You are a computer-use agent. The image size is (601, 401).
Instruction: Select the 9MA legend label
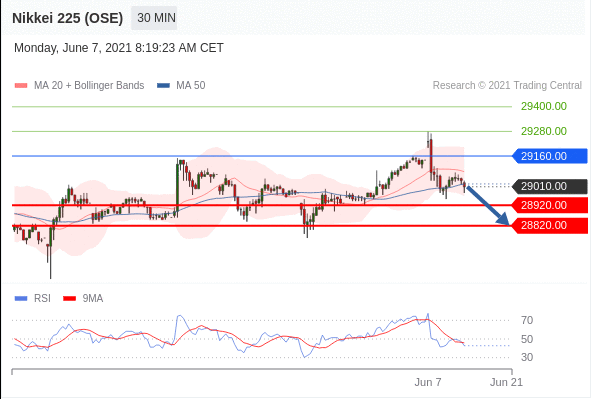point(93,298)
